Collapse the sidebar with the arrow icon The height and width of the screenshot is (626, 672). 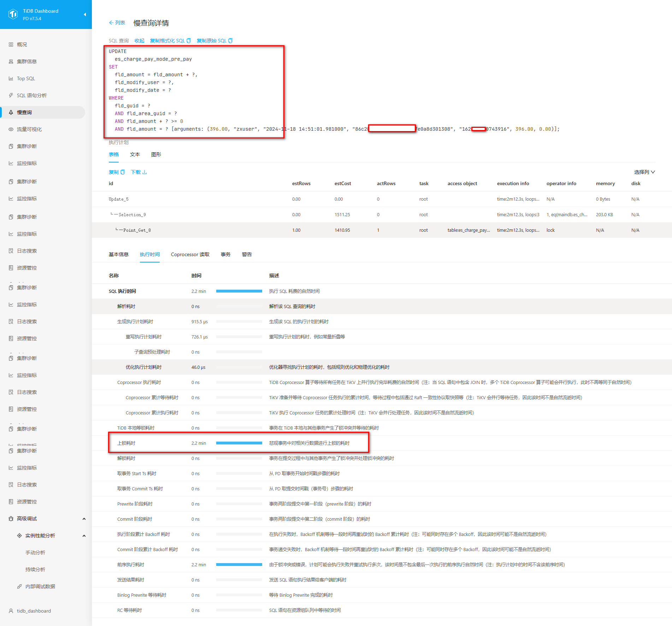point(85,14)
